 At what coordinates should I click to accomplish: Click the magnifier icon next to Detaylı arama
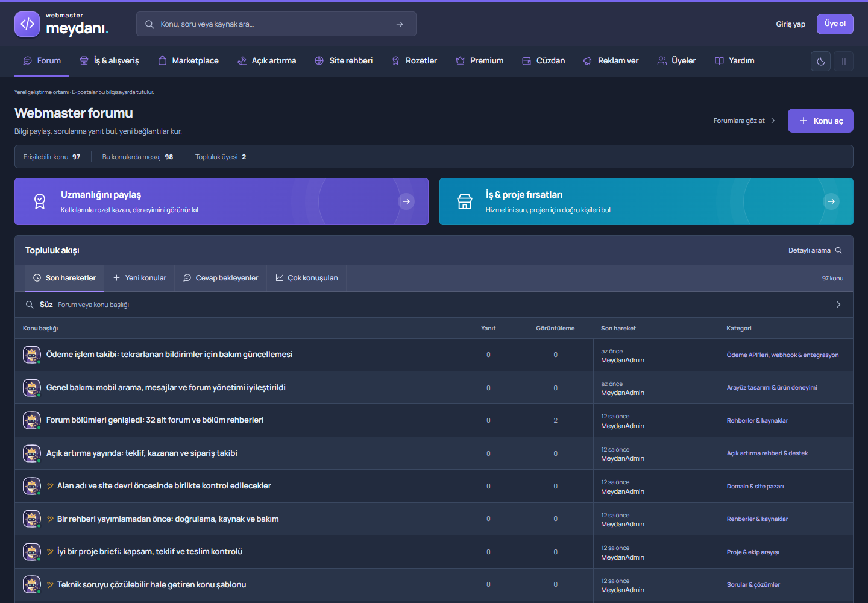(838, 250)
